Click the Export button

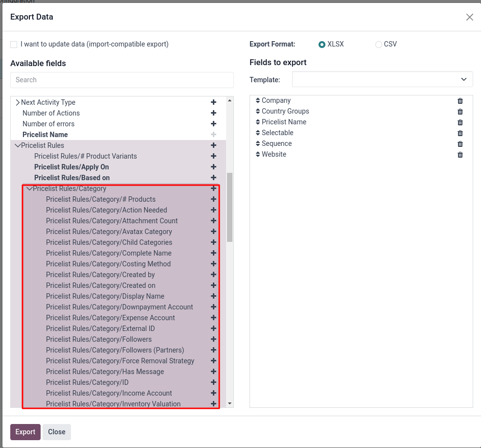25,432
